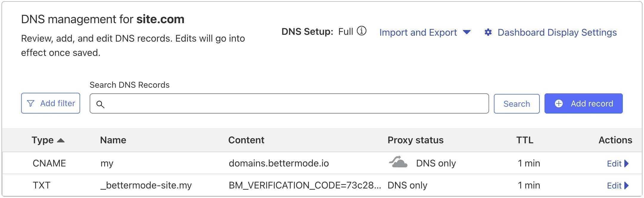Screen dimensions: 644x198
Task: Open Dashboard Display Settings
Action: (x=557, y=32)
